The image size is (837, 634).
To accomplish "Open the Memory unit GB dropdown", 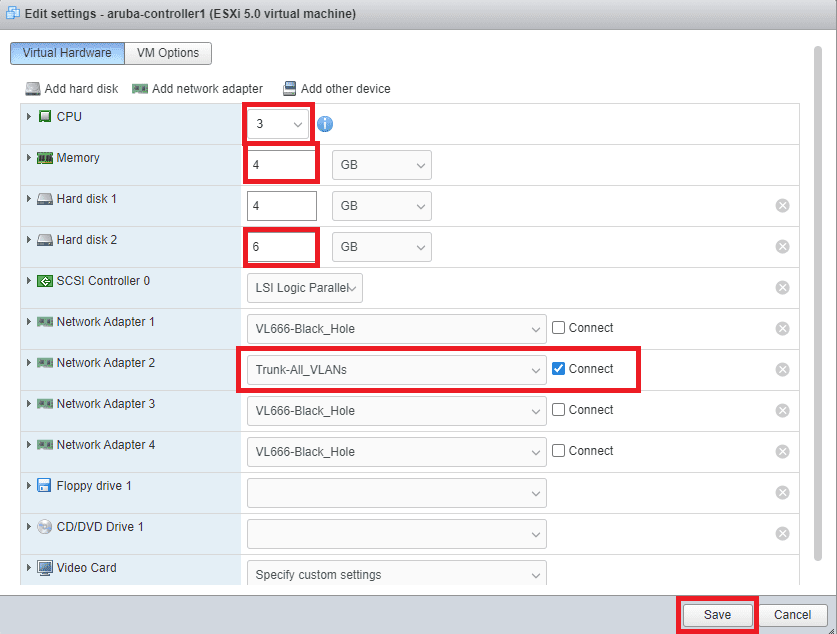I will click(x=382, y=165).
